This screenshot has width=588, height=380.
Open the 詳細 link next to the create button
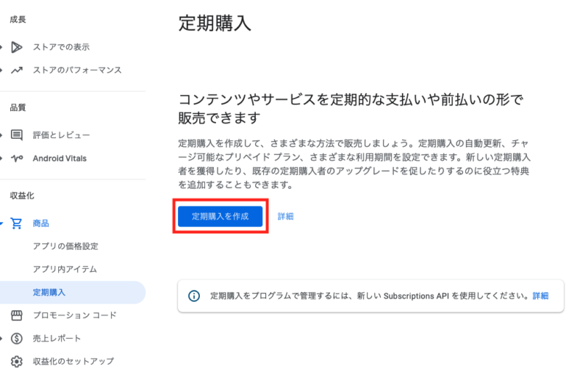coord(286,217)
